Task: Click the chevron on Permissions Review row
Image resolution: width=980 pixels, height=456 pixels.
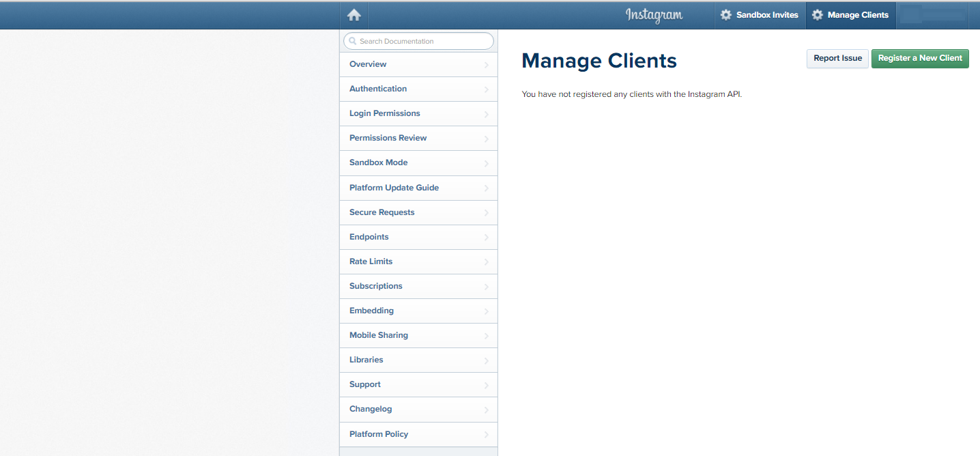Action: (x=487, y=139)
